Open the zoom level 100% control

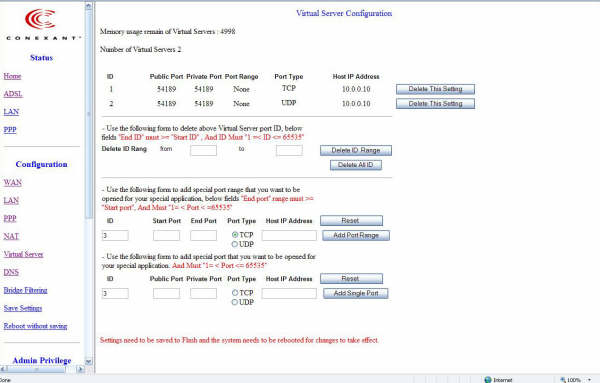(x=576, y=380)
